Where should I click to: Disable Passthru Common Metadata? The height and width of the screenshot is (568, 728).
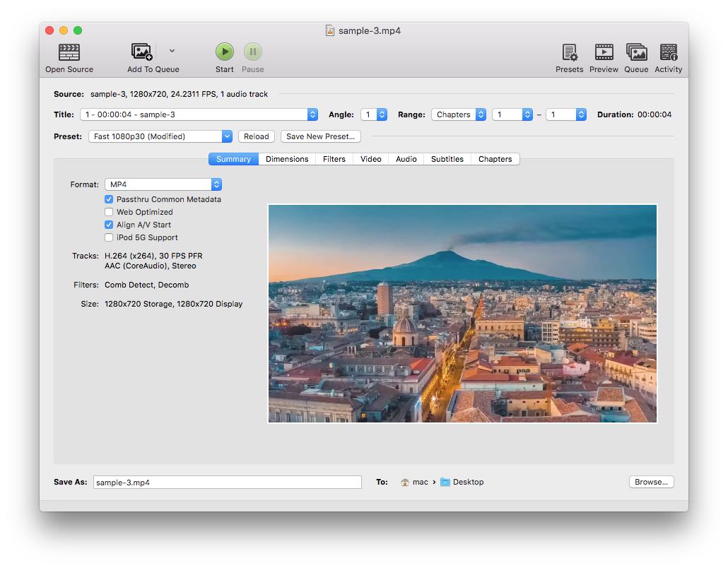109,199
